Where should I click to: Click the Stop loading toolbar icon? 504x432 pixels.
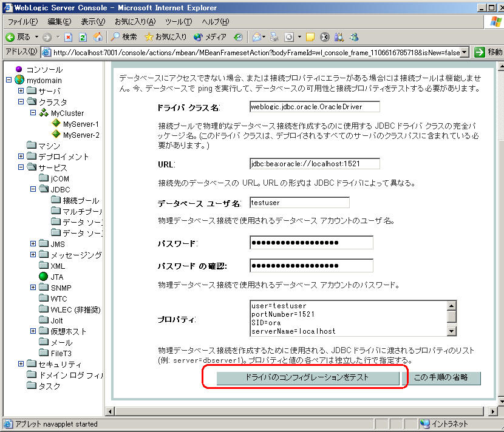coord(68,37)
